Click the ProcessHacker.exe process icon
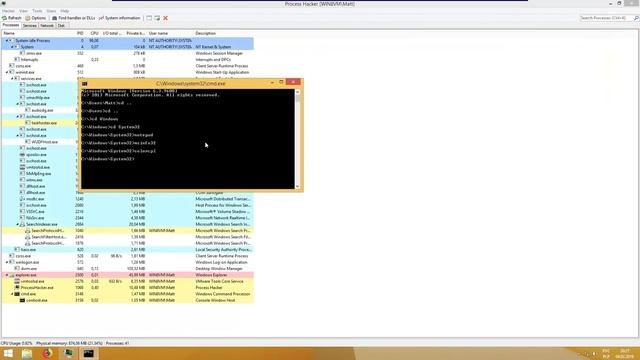Image resolution: width=640 pixels, height=360 pixels. 17,288
